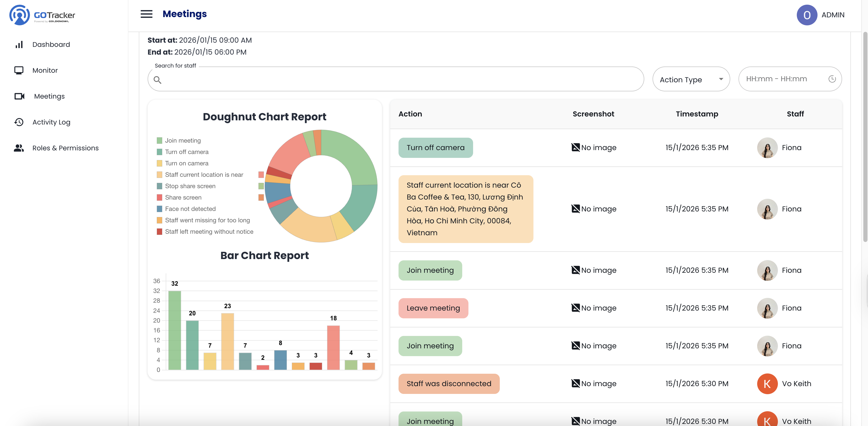This screenshot has width=868, height=426.
Task: Switch to Meetings in the sidebar
Action: 49,96
